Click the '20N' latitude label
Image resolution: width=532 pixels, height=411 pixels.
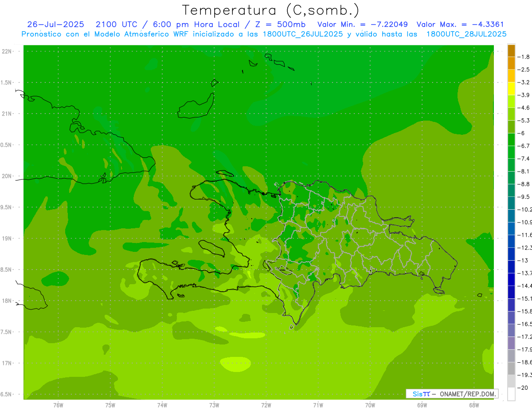(x=7, y=176)
